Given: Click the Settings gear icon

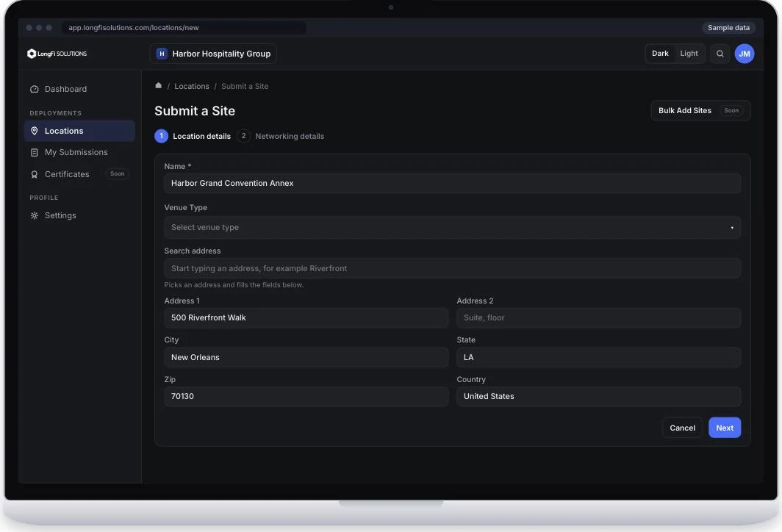Looking at the screenshot, I should pyautogui.click(x=35, y=215).
